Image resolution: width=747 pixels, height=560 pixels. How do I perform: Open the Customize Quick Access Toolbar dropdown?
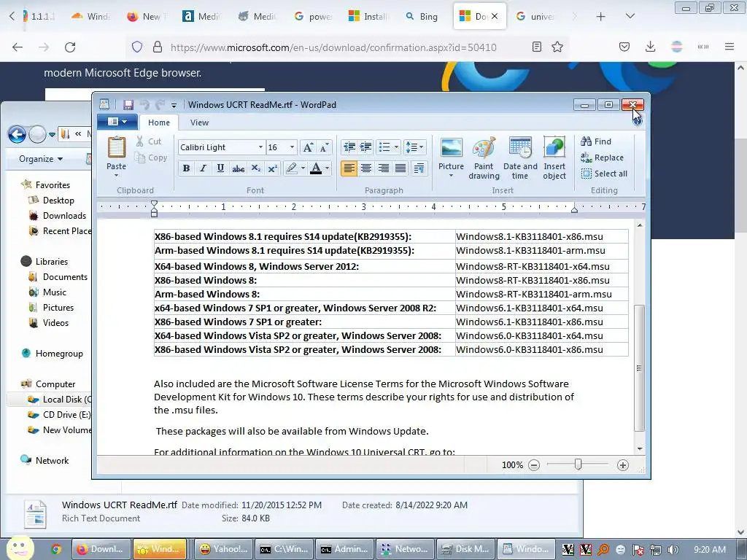point(174,105)
